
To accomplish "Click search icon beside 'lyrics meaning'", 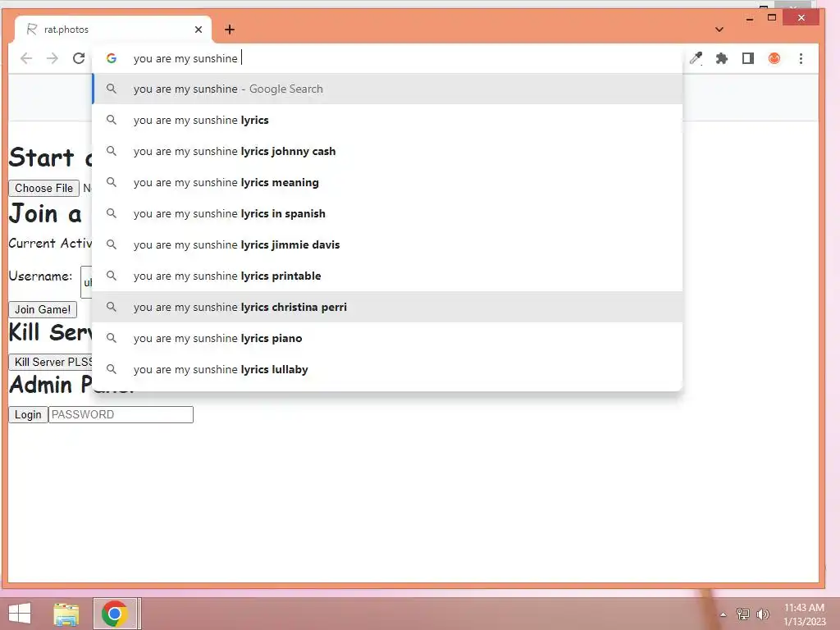I will click(112, 182).
